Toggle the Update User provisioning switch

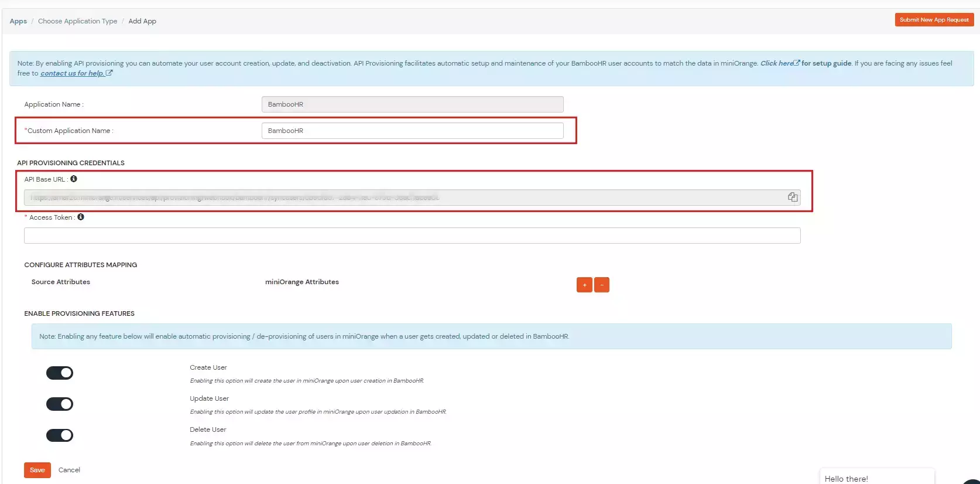coord(60,404)
